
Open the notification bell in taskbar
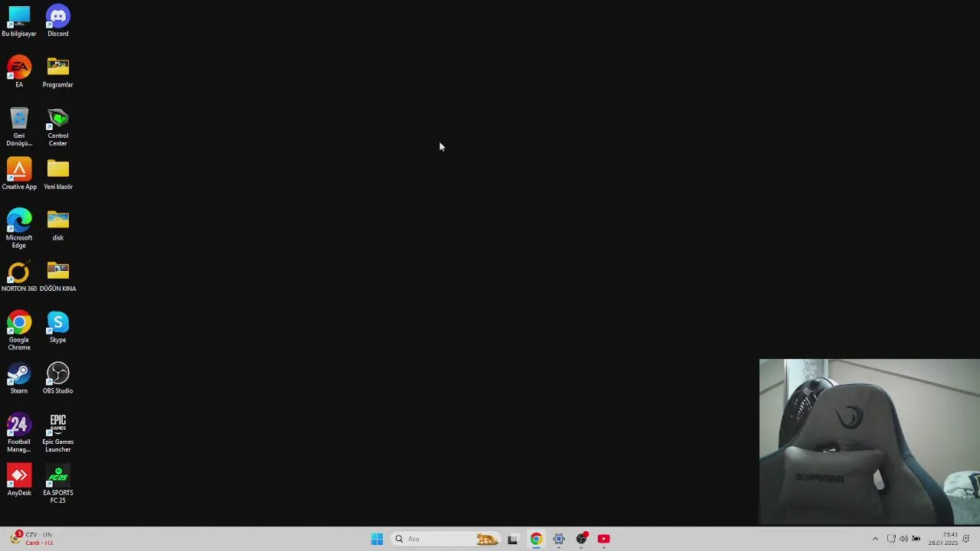[966, 539]
